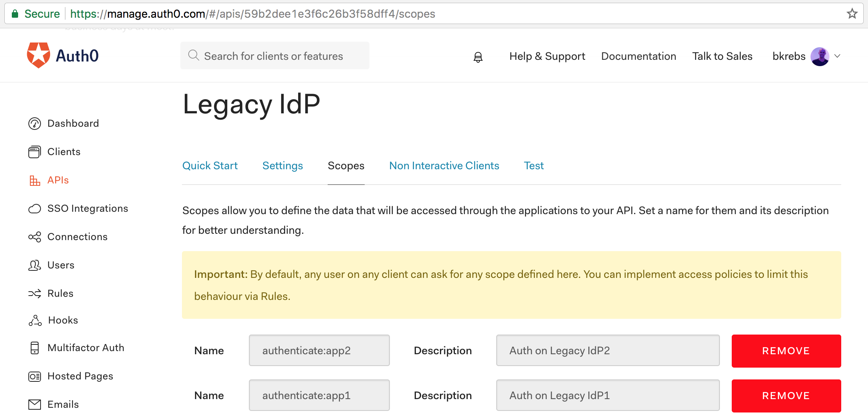
Task: Open Help & Support link
Action: tap(547, 56)
